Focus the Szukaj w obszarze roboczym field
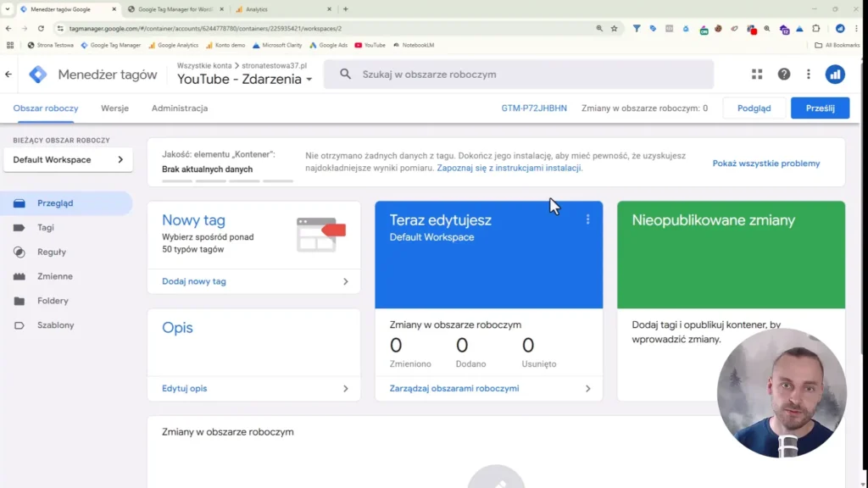 click(x=519, y=75)
